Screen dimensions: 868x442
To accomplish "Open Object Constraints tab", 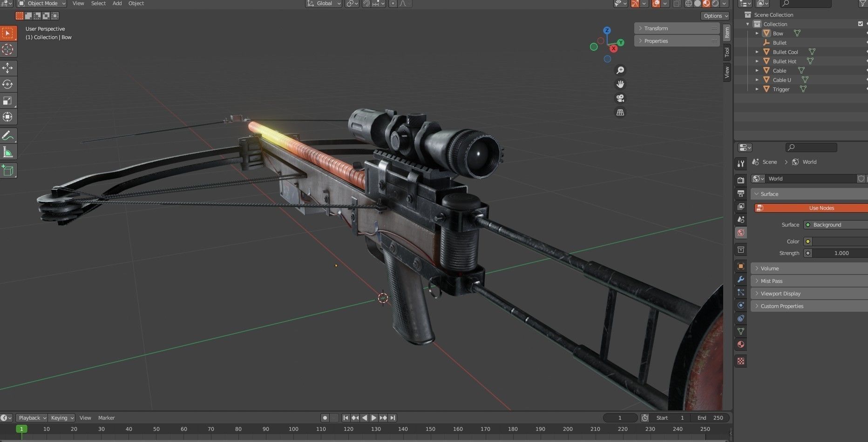I will pyautogui.click(x=741, y=318).
